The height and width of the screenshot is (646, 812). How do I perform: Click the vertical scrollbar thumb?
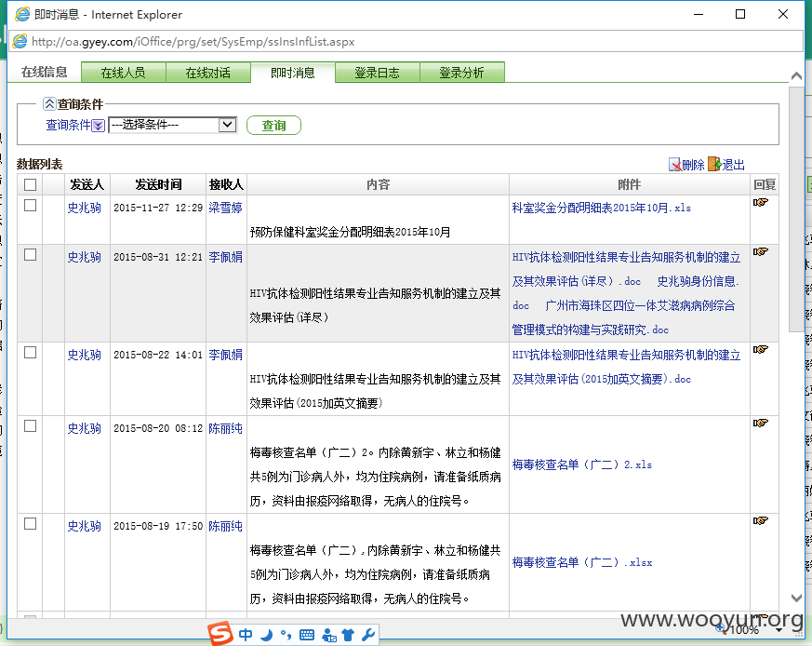[x=796, y=209]
